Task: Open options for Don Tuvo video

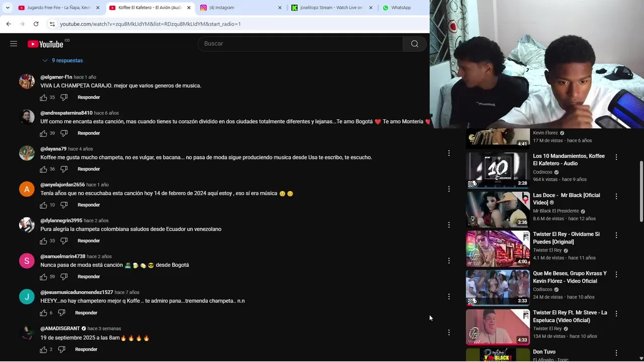Action: (616, 353)
